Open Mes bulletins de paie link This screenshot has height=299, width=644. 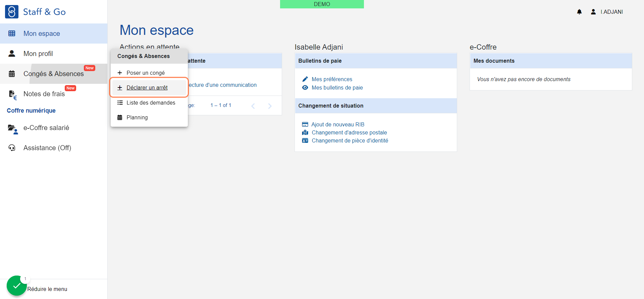pyautogui.click(x=337, y=87)
